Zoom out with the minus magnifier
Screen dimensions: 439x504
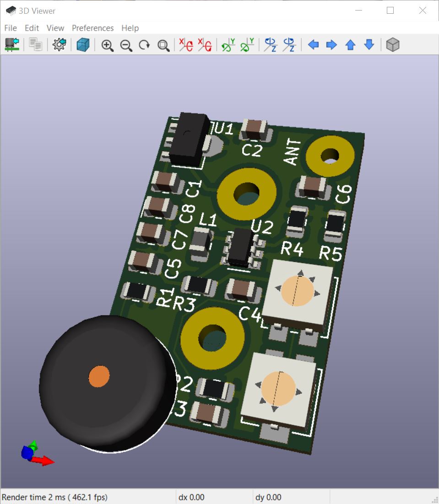[x=126, y=45]
